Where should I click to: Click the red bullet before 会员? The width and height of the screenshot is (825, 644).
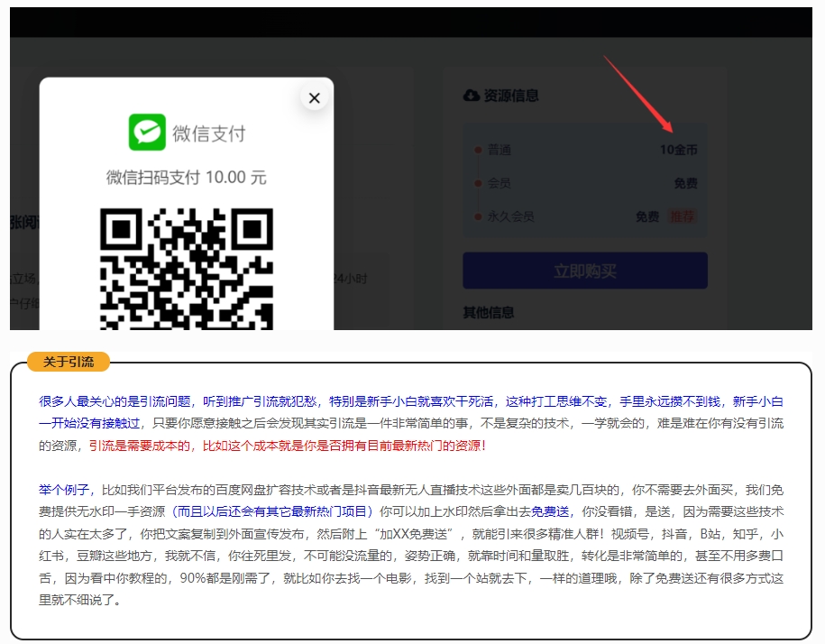point(478,183)
